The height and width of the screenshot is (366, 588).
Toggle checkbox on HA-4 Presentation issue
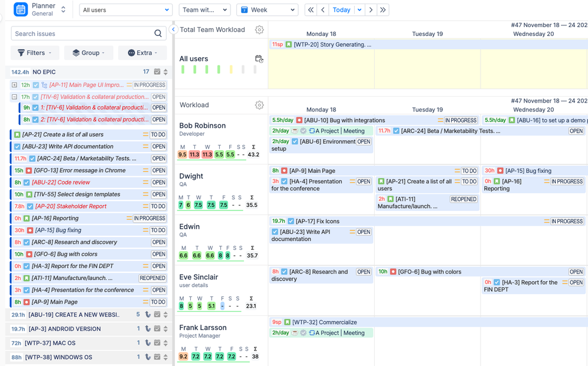click(27, 290)
